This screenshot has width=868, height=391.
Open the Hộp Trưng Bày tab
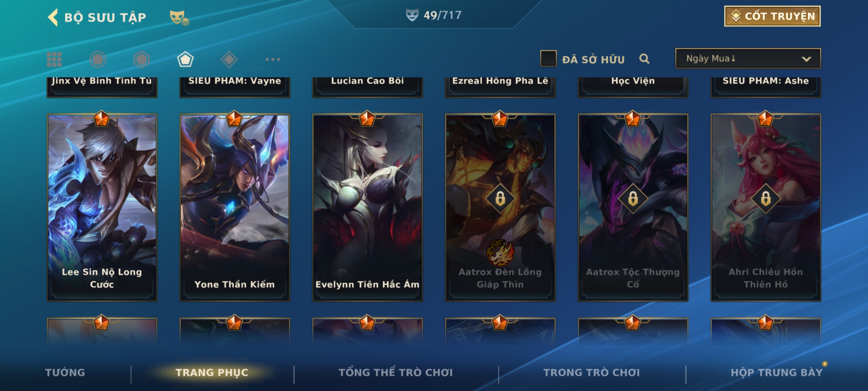776,373
